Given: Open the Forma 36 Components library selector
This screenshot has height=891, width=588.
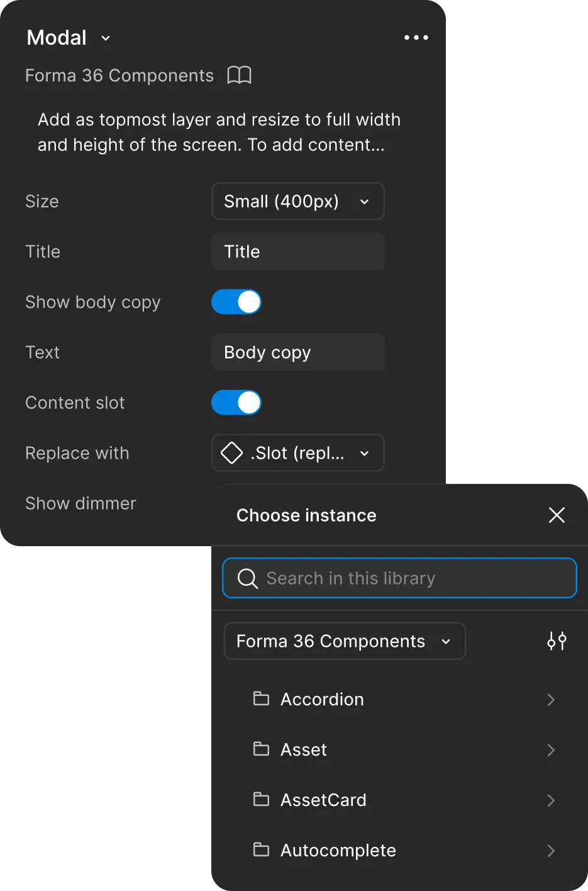Looking at the screenshot, I should [344, 641].
